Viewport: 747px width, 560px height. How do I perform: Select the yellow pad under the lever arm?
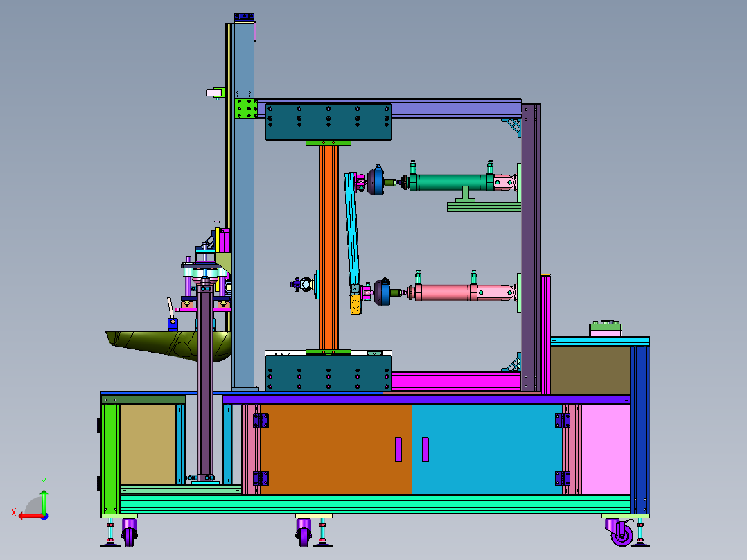[356, 304]
